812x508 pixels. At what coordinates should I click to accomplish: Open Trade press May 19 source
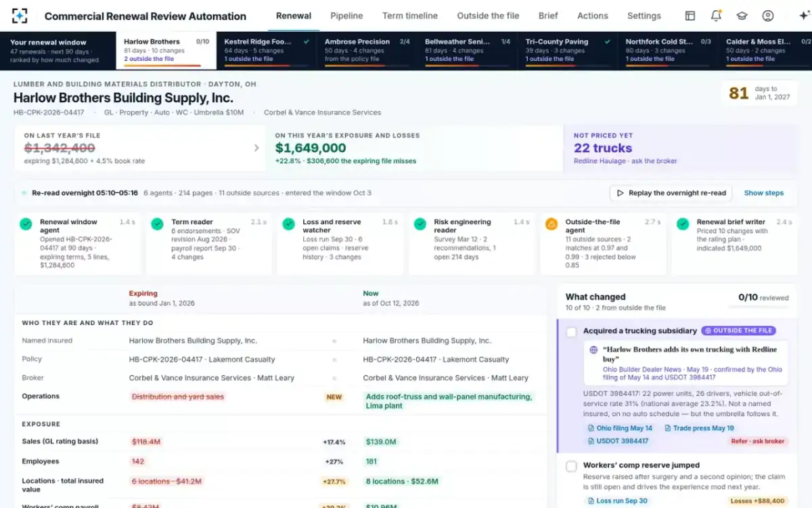click(x=699, y=428)
